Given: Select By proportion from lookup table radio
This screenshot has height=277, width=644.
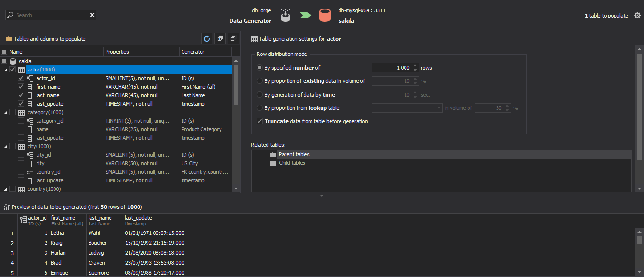Looking at the screenshot, I should 259,108.
